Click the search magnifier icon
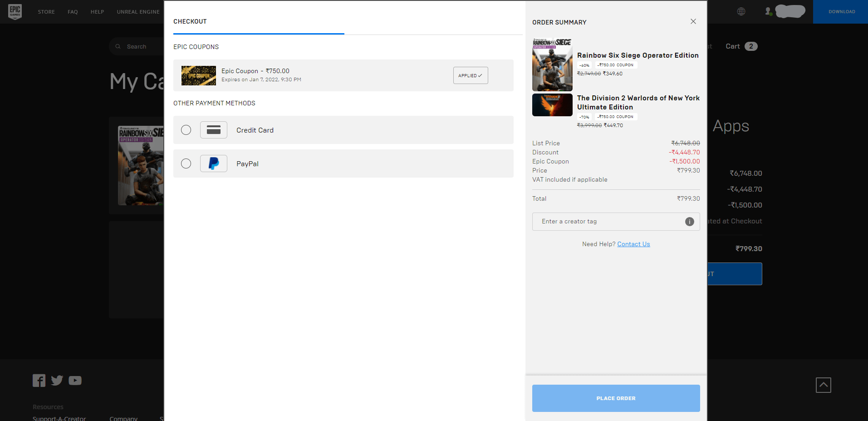The height and width of the screenshot is (421, 868). (118, 46)
